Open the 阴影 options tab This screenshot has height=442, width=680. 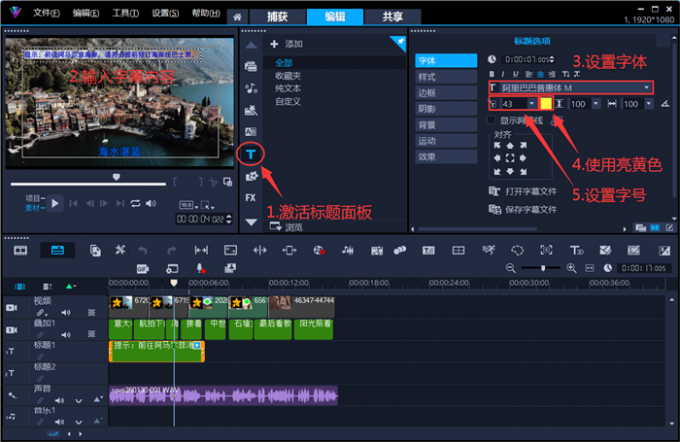pos(446,109)
